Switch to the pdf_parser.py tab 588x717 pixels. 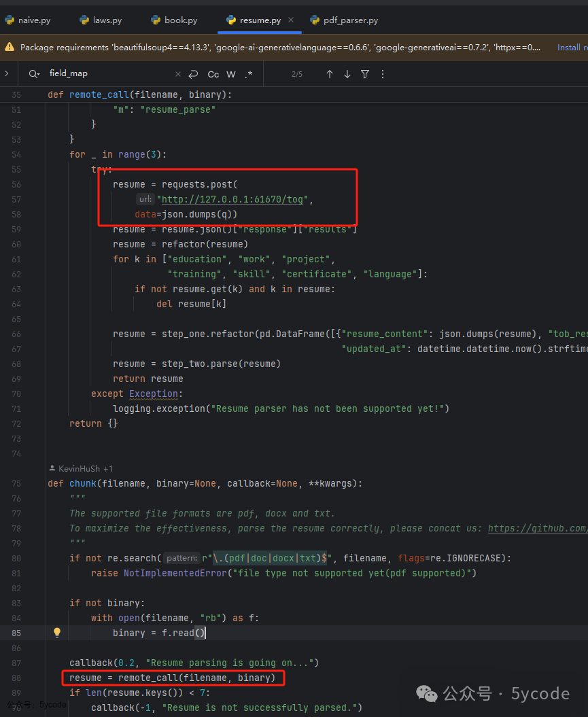tap(344, 20)
